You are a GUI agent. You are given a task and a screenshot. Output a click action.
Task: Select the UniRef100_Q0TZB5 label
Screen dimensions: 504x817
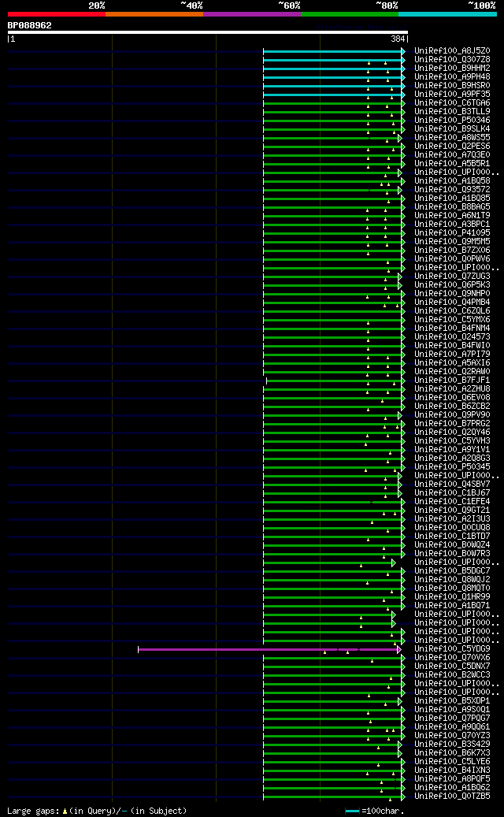[x=452, y=796]
